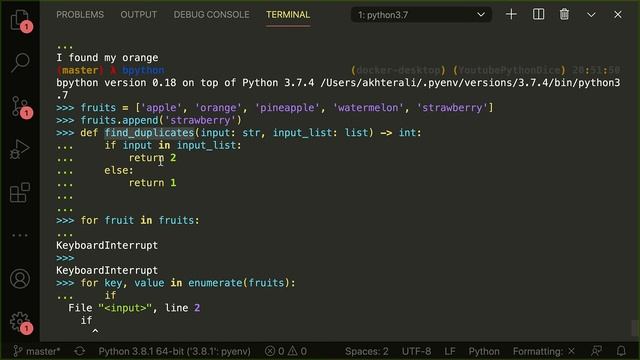
Task: Open the Search view
Action: (20, 63)
